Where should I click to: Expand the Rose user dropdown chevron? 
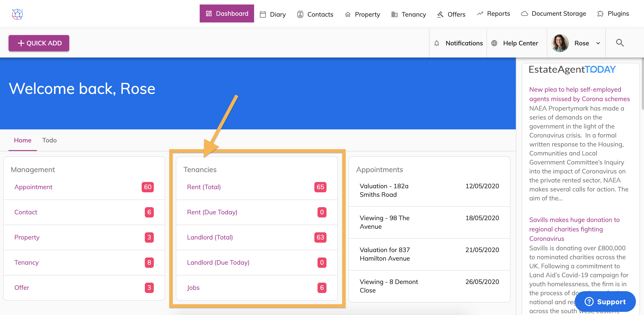[x=598, y=43]
